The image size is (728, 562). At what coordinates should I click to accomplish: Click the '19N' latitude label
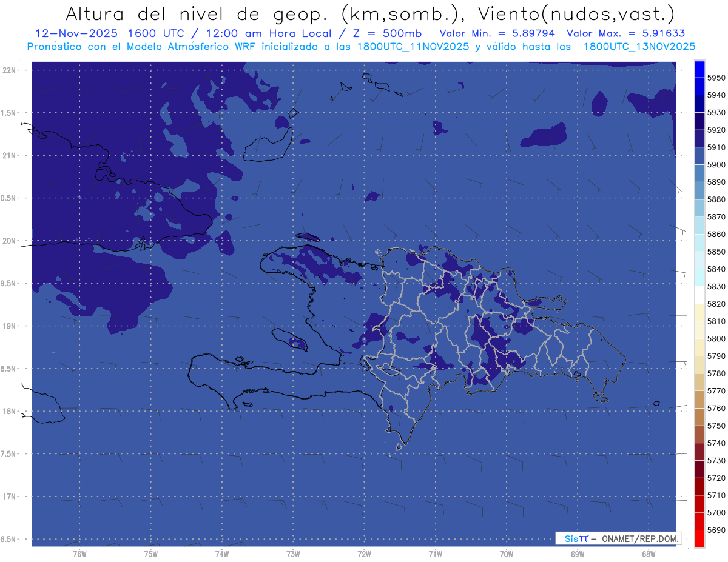click(x=9, y=326)
